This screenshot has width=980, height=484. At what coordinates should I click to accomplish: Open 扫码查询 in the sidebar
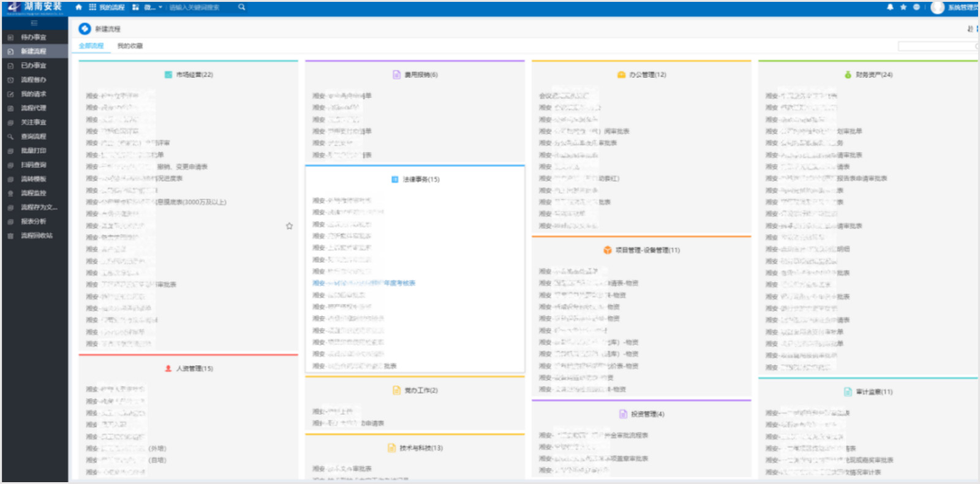(34, 165)
